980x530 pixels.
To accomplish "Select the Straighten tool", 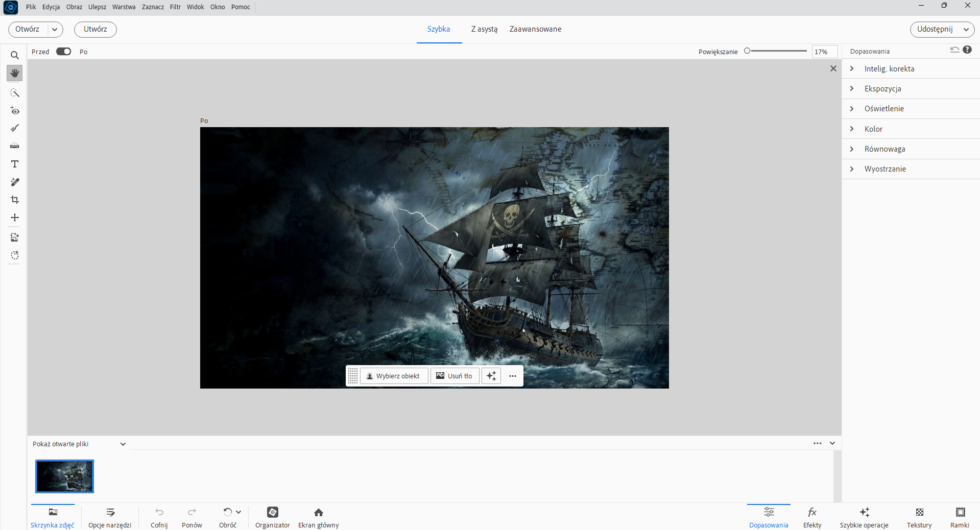I will tap(15, 146).
